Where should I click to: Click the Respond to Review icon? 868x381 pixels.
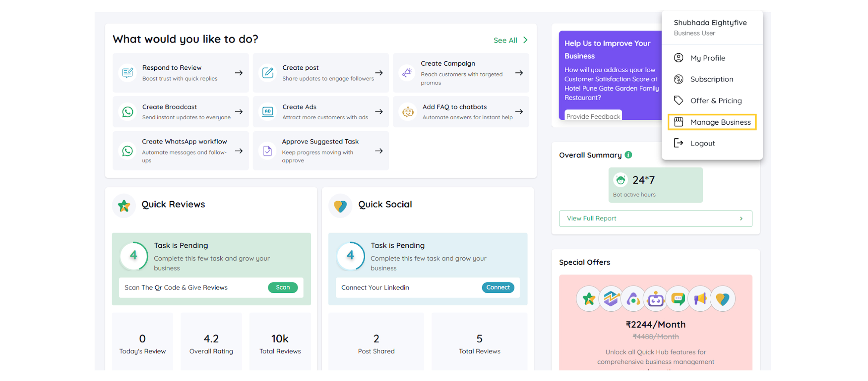click(127, 73)
